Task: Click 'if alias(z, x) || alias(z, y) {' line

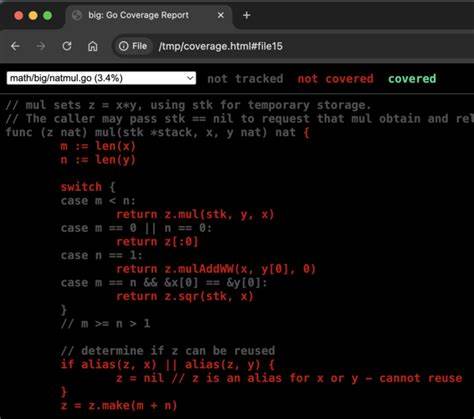Action: 167,364
